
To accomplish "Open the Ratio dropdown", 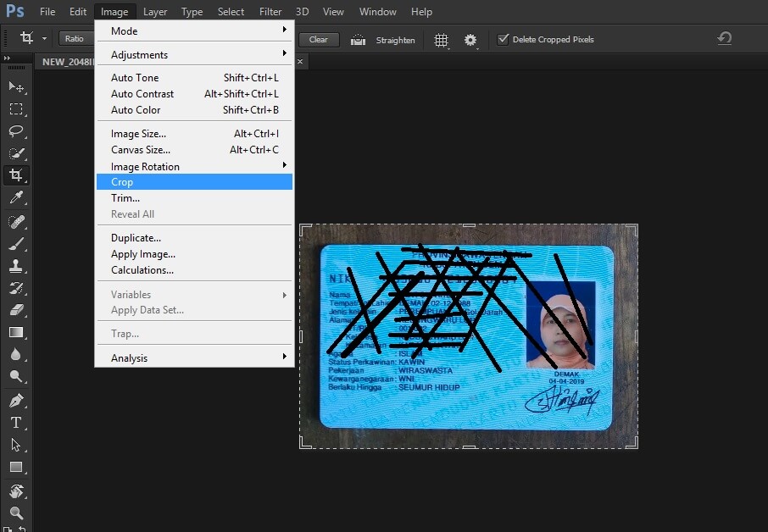I will point(76,39).
